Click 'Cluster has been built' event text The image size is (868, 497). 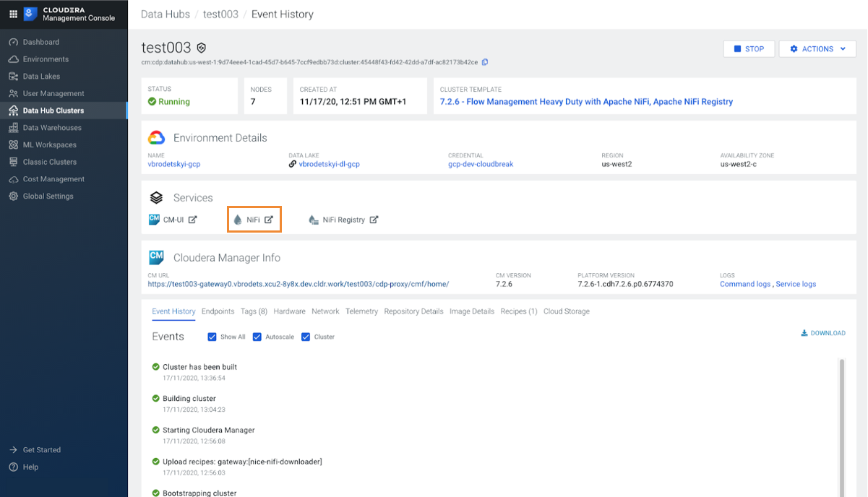199,367
